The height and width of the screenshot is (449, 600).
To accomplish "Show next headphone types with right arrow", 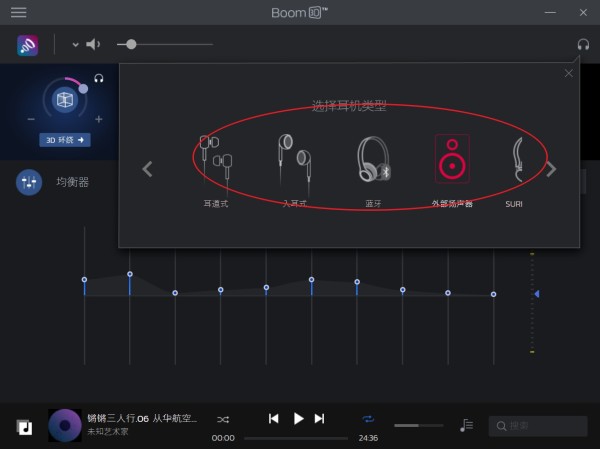I will tap(551, 169).
